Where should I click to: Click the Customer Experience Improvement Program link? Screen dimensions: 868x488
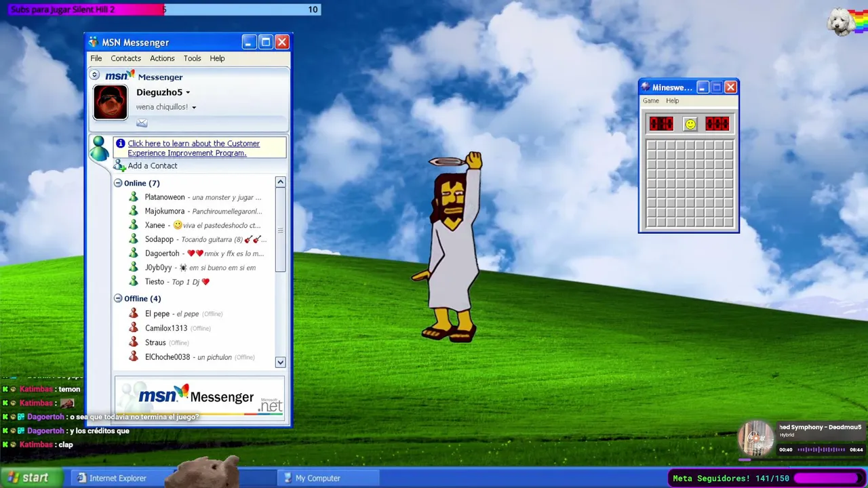[193, 148]
